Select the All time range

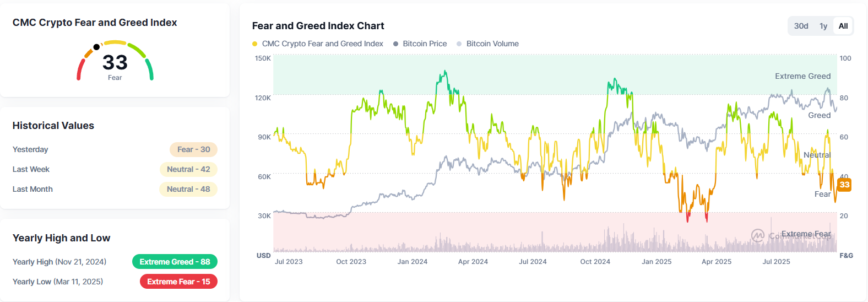(x=843, y=26)
